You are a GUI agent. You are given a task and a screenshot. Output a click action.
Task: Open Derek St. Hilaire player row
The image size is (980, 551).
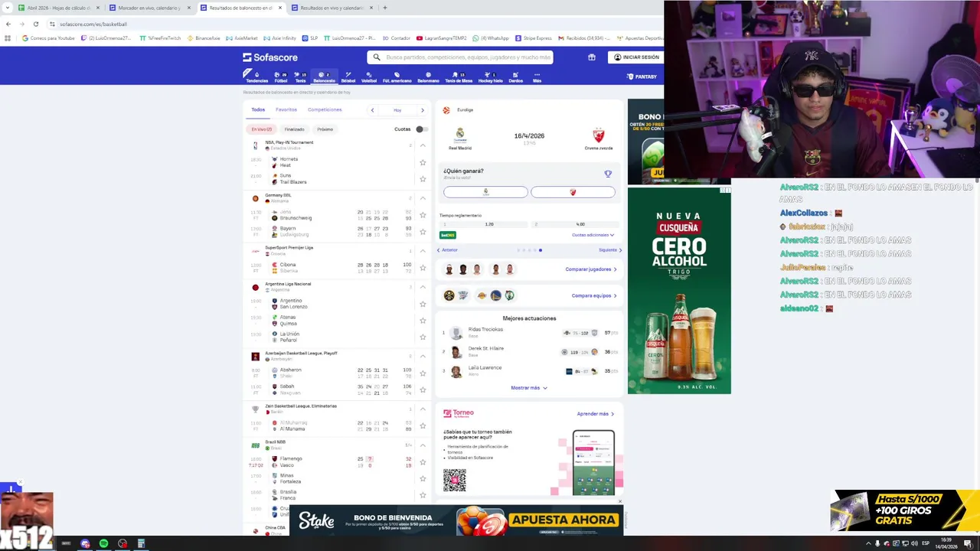pyautogui.click(x=530, y=351)
